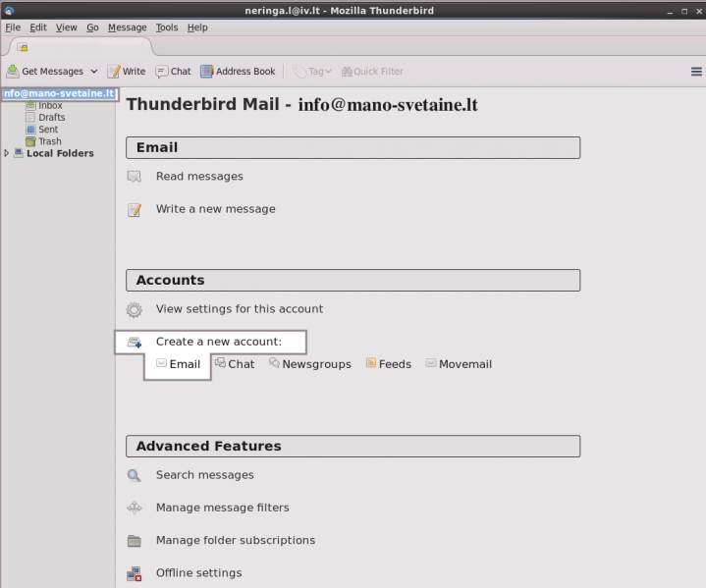Open the Address Book
The width and height of the screenshot is (706, 588).
click(x=239, y=71)
